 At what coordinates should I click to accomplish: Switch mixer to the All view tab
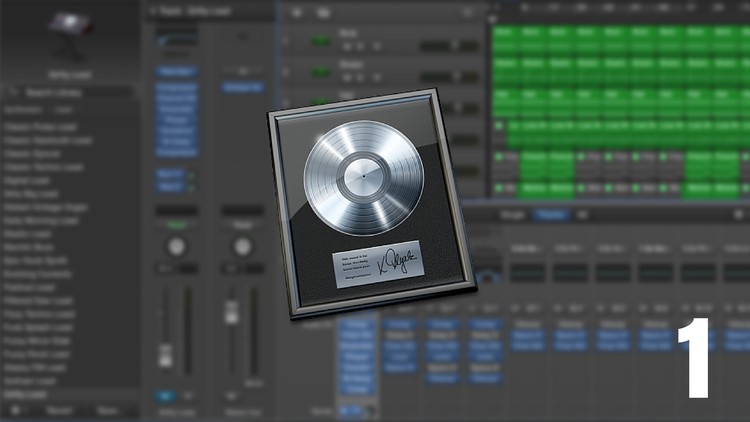tap(582, 215)
